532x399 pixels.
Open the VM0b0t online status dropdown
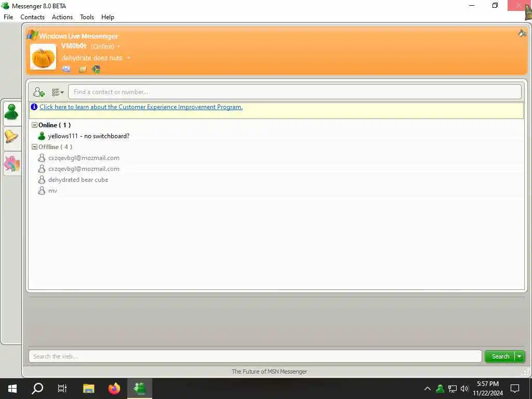pos(118,46)
